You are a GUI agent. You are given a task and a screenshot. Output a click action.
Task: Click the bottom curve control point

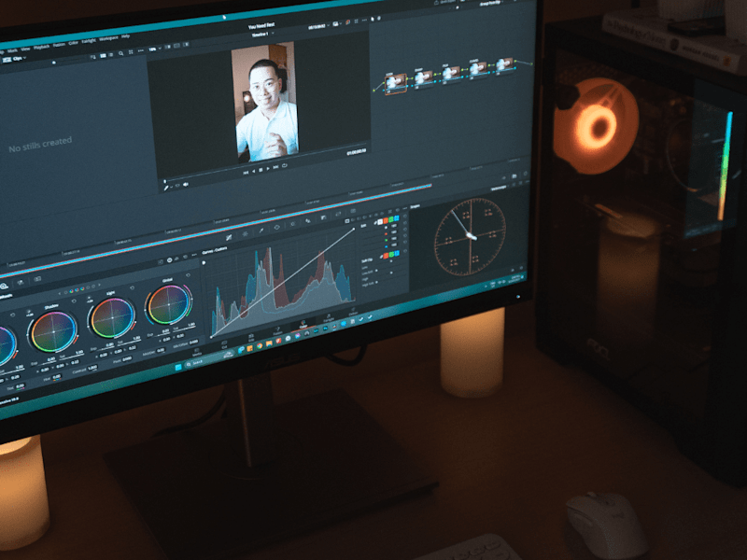211,337
